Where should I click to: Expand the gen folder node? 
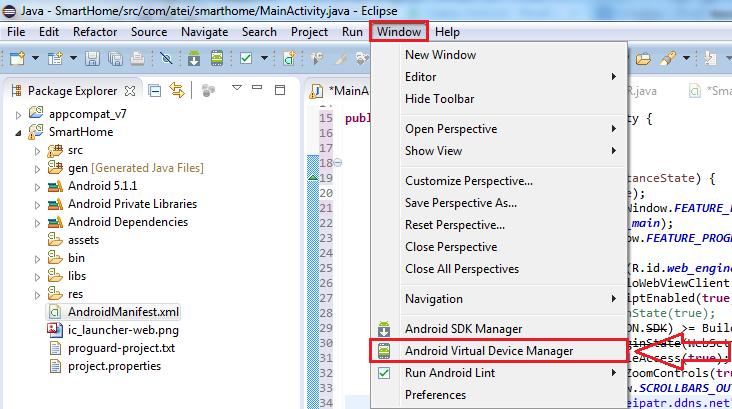pos(37,169)
